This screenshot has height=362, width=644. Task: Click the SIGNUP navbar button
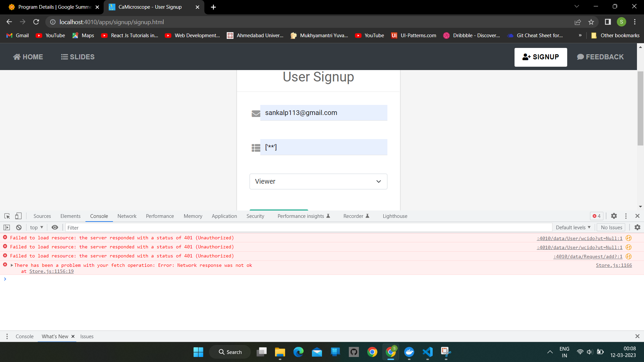coord(540,57)
